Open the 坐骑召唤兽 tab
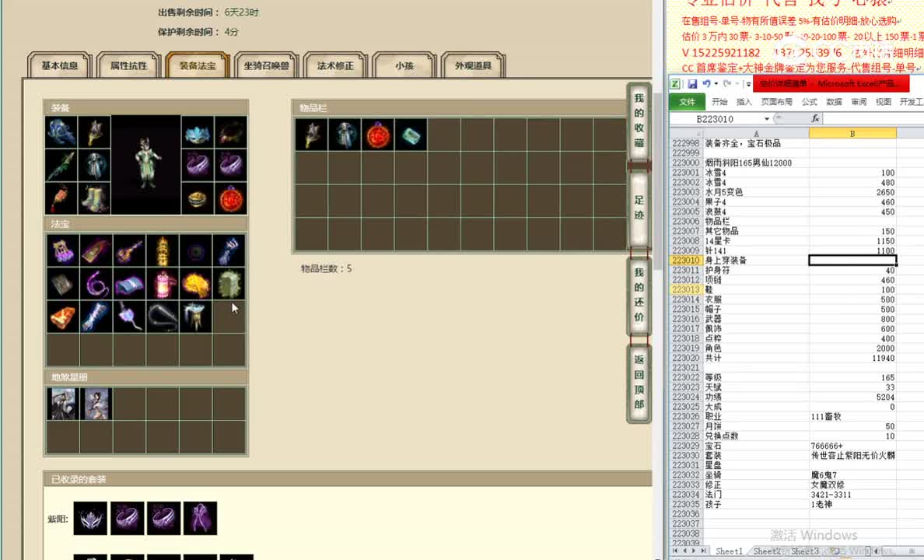The image size is (924, 560). pos(266,65)
